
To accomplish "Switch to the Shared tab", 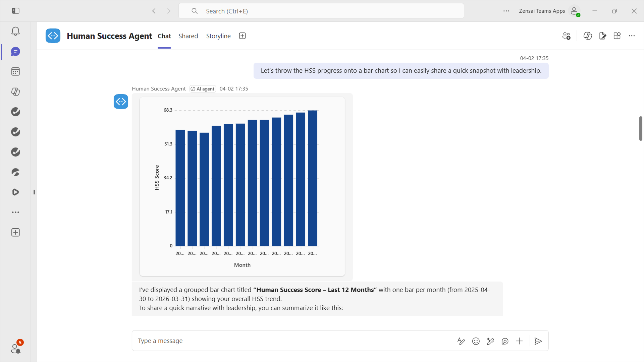I will point(188,36).
